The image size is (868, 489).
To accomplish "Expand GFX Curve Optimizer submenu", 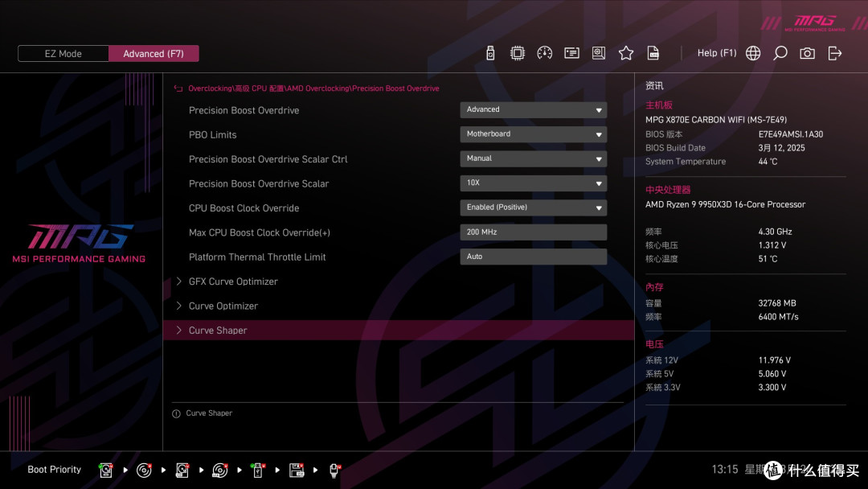I will (x=399, y=281).
